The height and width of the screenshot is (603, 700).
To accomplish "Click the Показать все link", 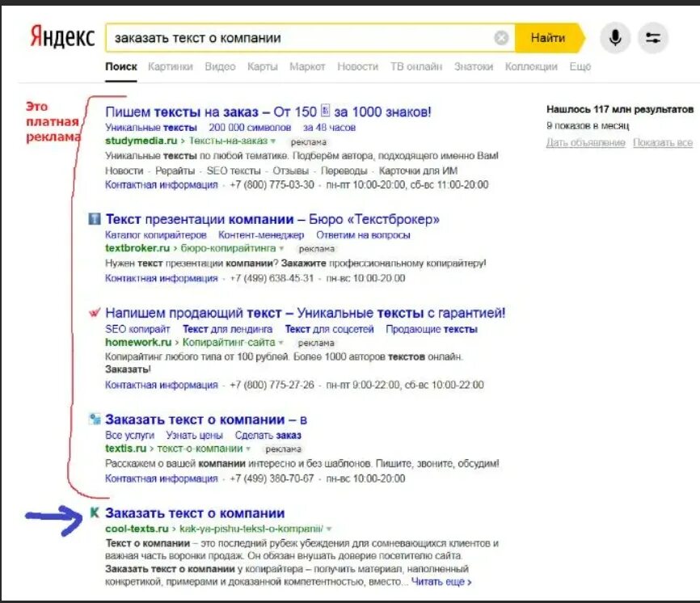I will [663, 143].
